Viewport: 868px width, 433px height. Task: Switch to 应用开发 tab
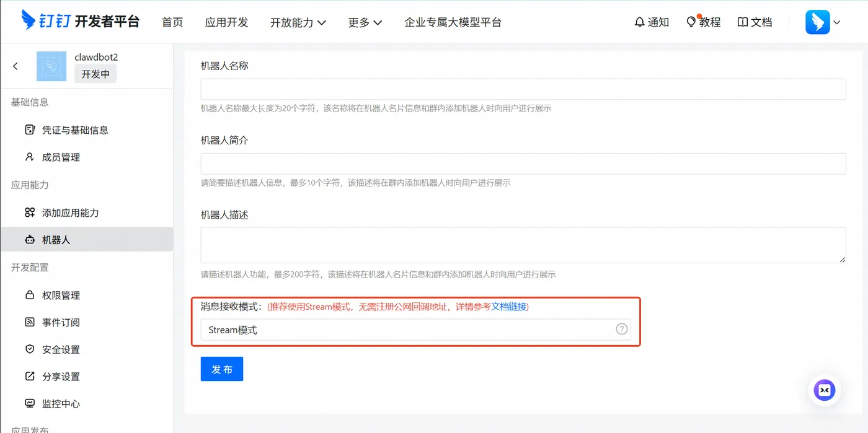(x=226, y=22)
